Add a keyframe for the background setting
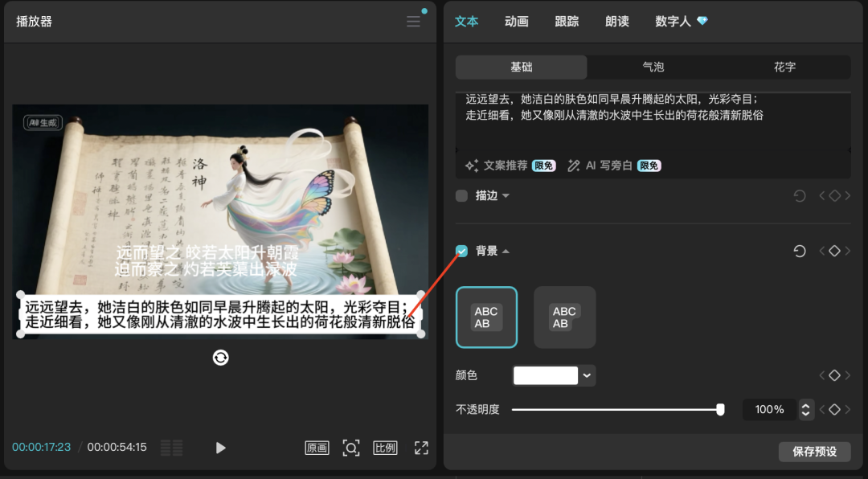The height and width of the screenshot is (479, 868). click(834, 251)
